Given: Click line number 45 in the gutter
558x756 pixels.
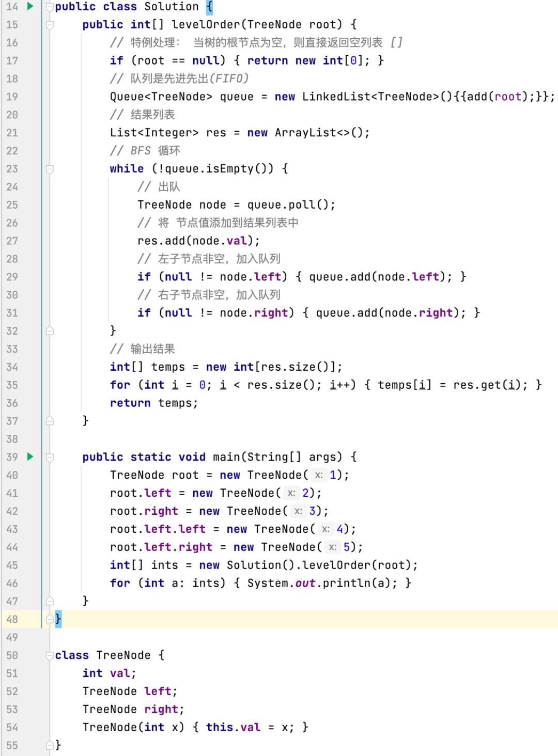Looking at the screenshot, I should point(12,565).
